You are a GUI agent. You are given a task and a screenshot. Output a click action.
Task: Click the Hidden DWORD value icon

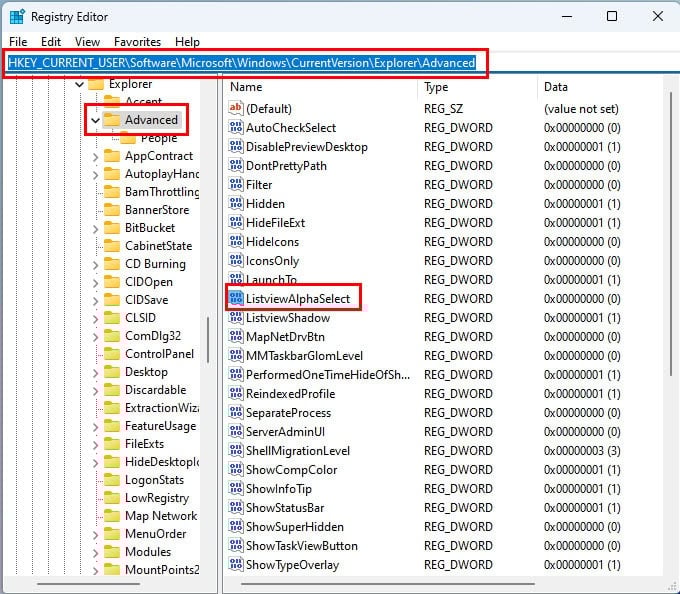pyautogui.click(x=236, y=203)
